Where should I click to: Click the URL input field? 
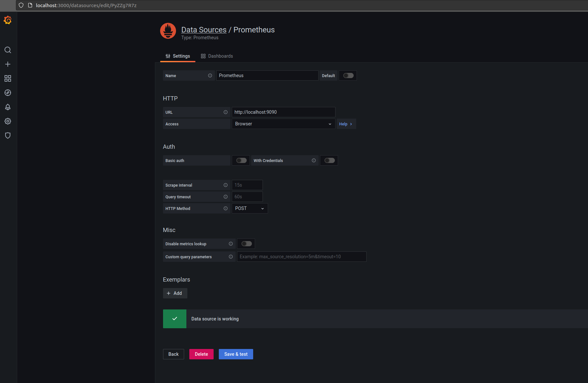[283, 112]
